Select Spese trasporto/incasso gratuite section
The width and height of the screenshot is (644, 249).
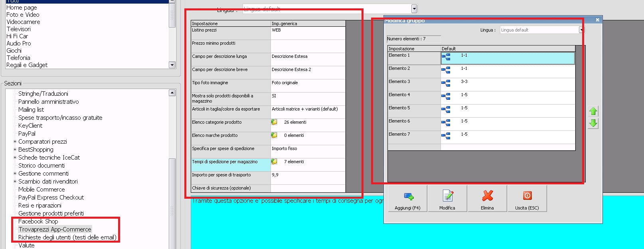(x=60, y=118)
